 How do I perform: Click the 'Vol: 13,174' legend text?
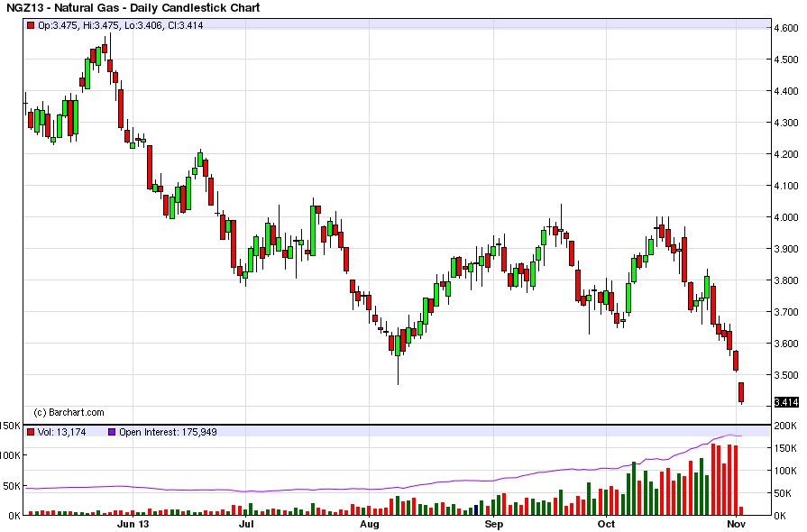point(61,432)
